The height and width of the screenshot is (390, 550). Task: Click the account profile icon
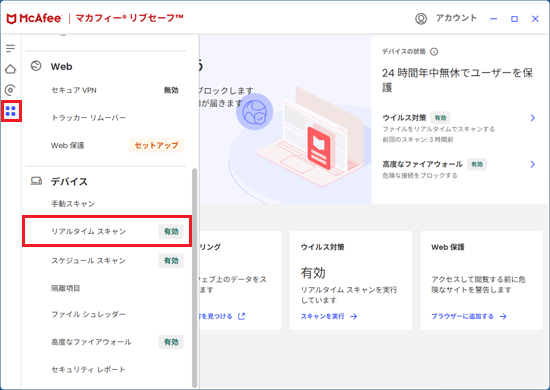[421, 19]
